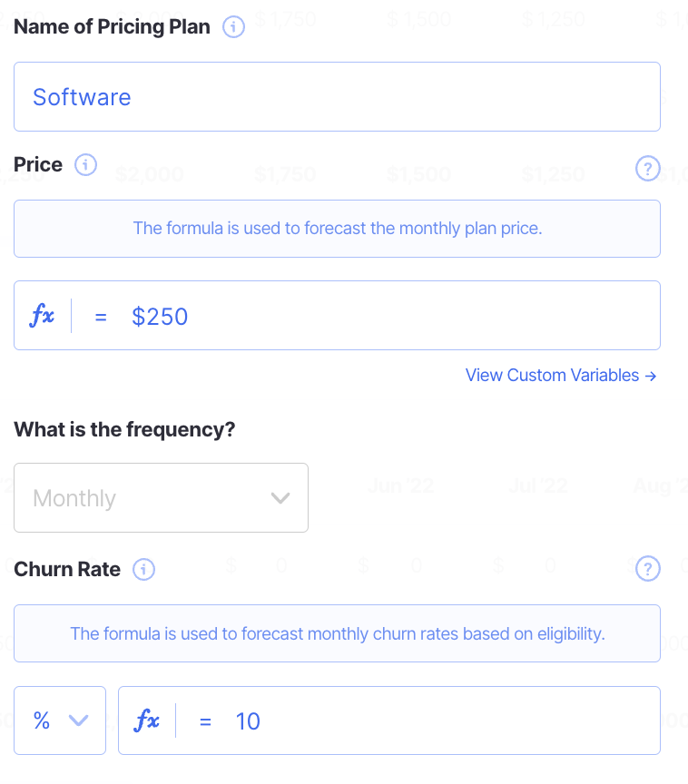Open the Monthly frequency dropdown
Screen dimensions: 688x784
[161, 498]
